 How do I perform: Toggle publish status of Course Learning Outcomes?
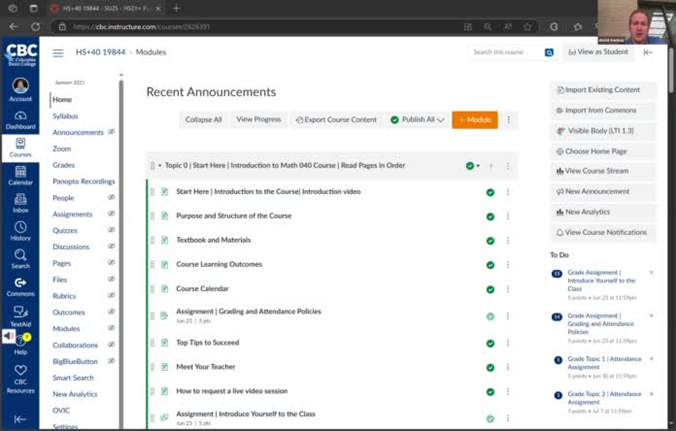coord(490,265)
